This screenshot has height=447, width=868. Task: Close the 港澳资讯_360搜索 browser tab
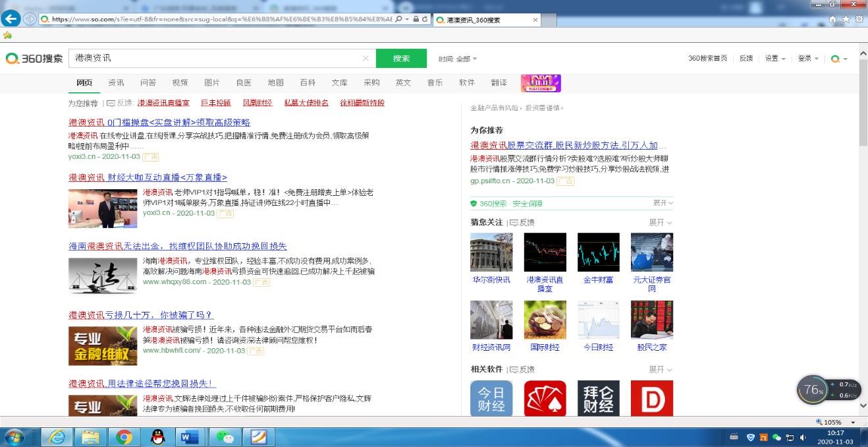(535, 20)
